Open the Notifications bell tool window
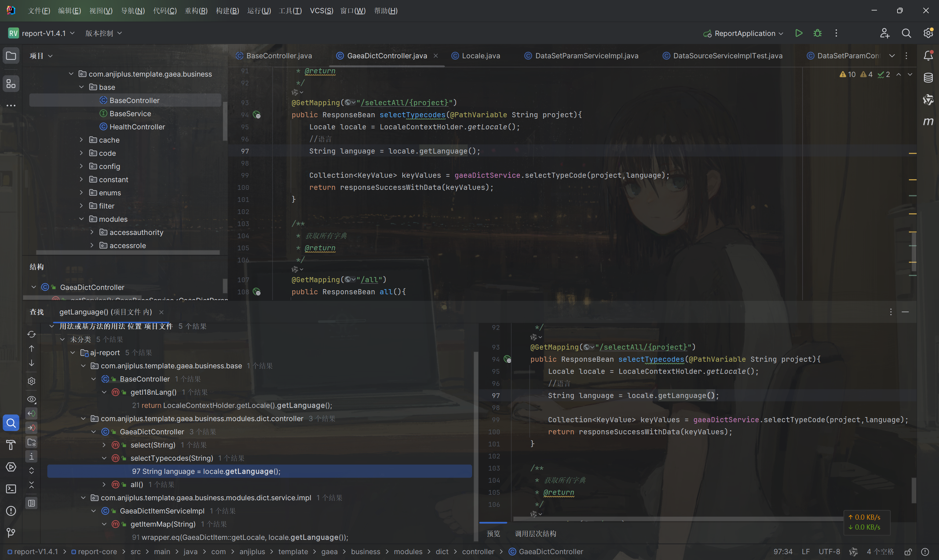Image resolution: width=939 pixels, height=560 pixels. pos(928,56)
